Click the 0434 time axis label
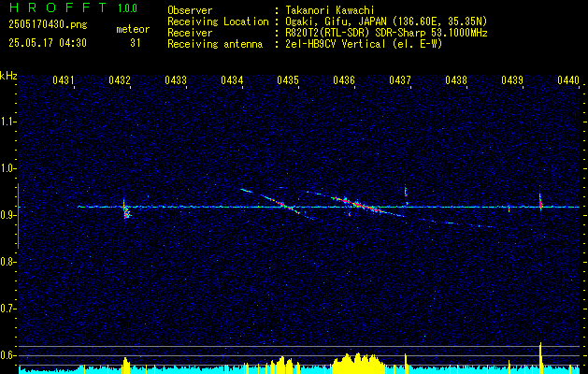588x374 pixels. (232, 80)
